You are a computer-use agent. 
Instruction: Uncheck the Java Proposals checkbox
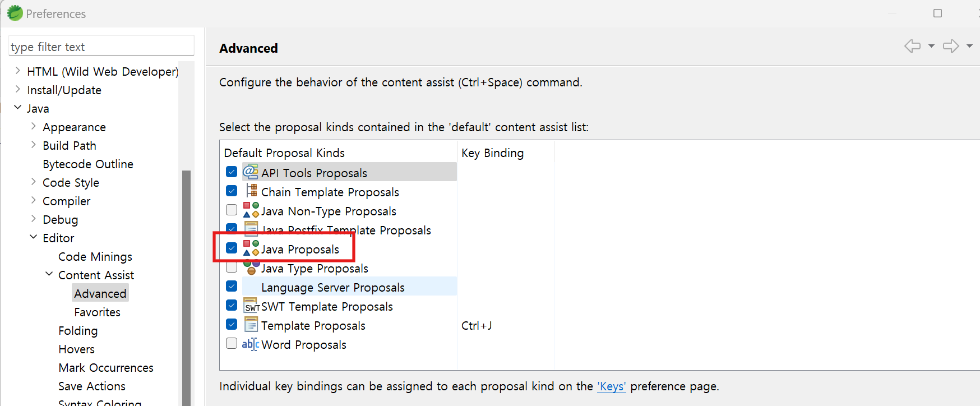232,248
